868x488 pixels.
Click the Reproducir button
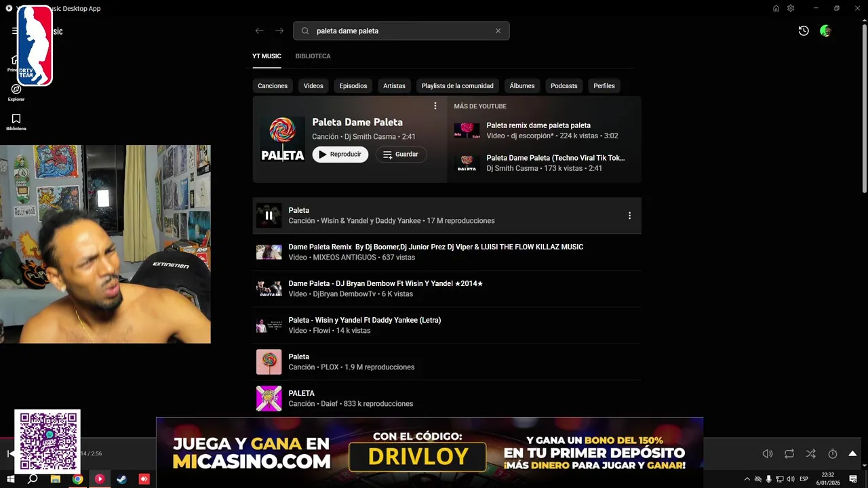pos(340,155)
